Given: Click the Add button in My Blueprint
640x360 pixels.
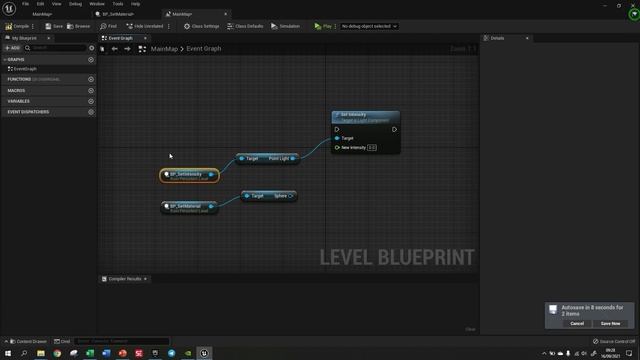Looking at the screenshot, I should [x=13, y=48].
